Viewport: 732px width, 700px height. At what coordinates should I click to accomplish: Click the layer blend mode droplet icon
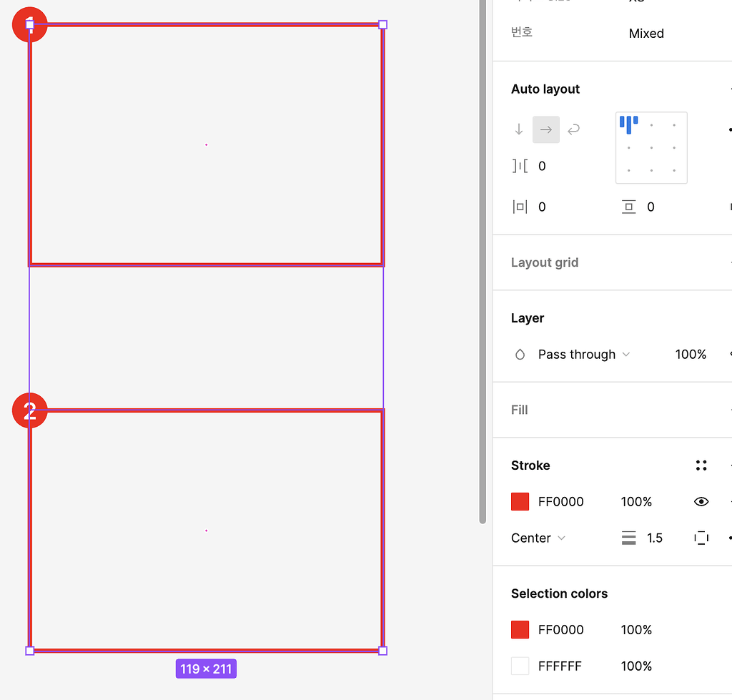coord(520,355)
